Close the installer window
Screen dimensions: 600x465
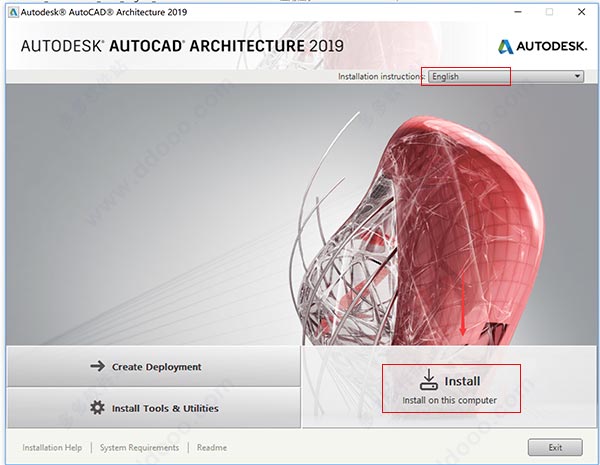click(x=581, y=12)
